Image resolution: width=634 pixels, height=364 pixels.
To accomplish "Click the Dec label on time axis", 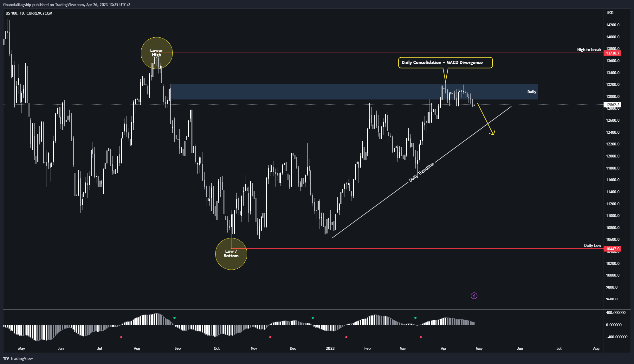I will (293, 348).
